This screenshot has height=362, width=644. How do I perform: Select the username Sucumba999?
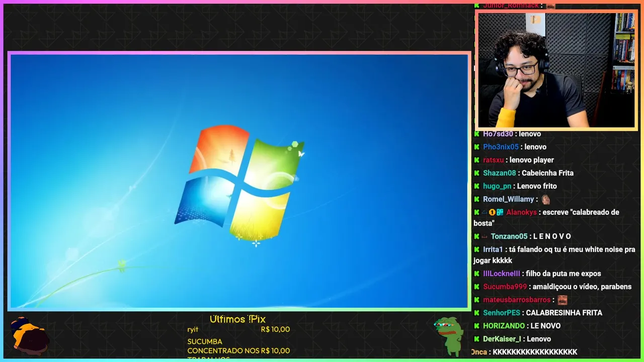coord(505,287)
